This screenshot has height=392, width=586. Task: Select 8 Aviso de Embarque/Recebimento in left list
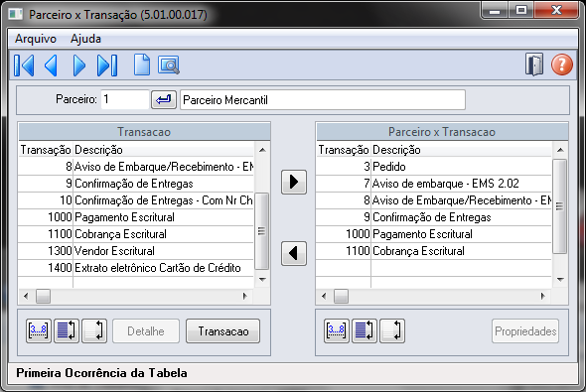136,167
